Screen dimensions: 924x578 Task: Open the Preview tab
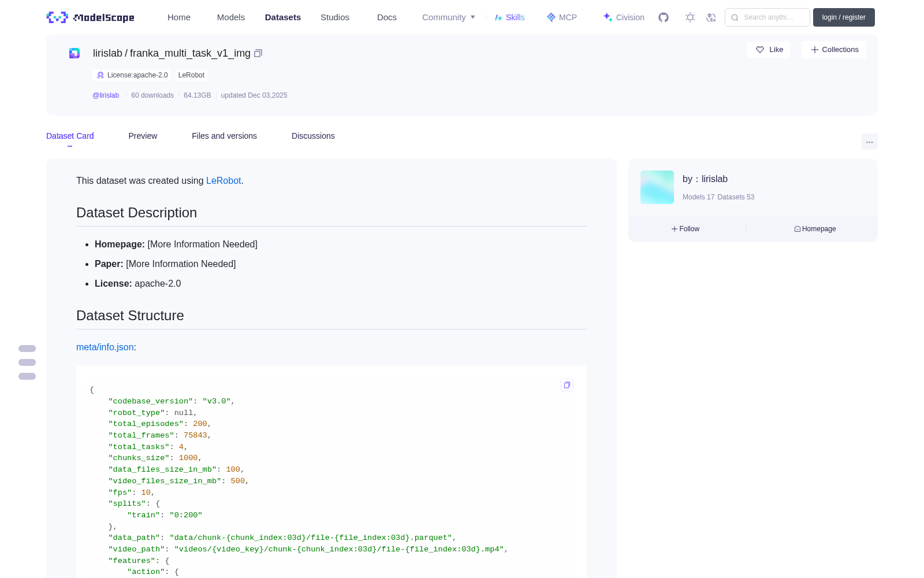pos(143,136)
